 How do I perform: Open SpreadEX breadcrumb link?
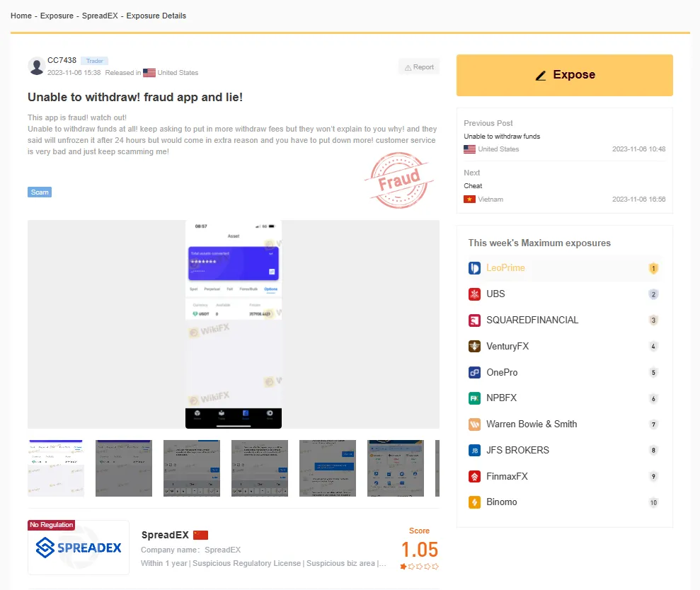100,16
